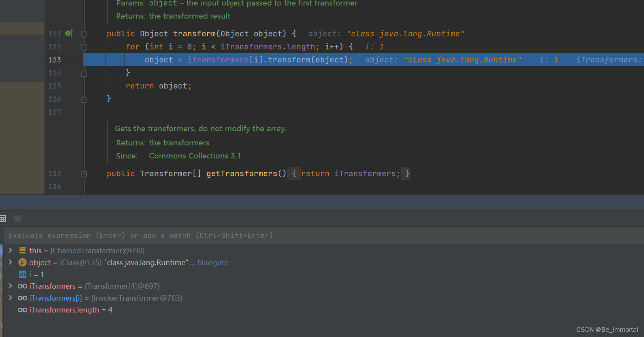This screenshot has height=337, width=644.
Task: Click line number 123 in the gutter
Action: tap(55, 60)
